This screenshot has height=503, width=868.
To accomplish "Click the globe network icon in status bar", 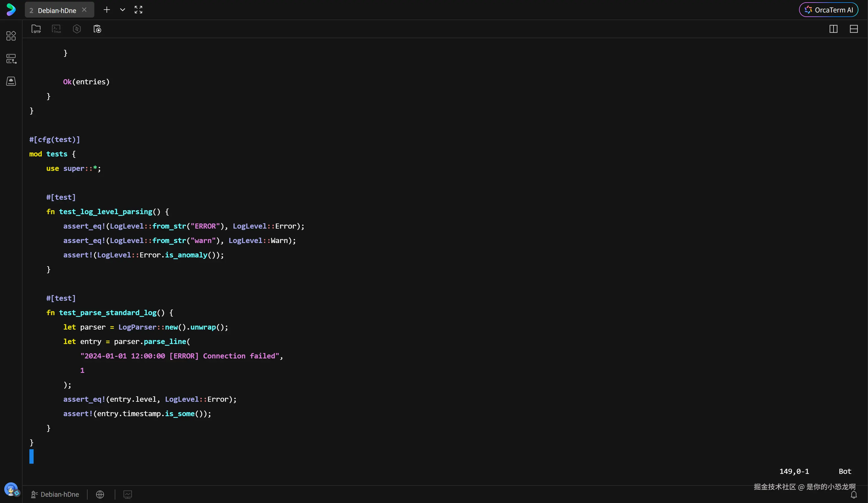I will pos(100,495).
